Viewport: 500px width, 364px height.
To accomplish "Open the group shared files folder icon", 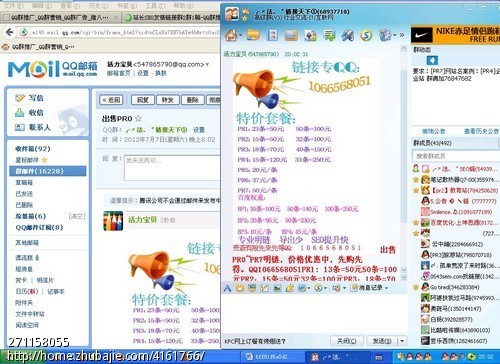I will tap(253, 35).
